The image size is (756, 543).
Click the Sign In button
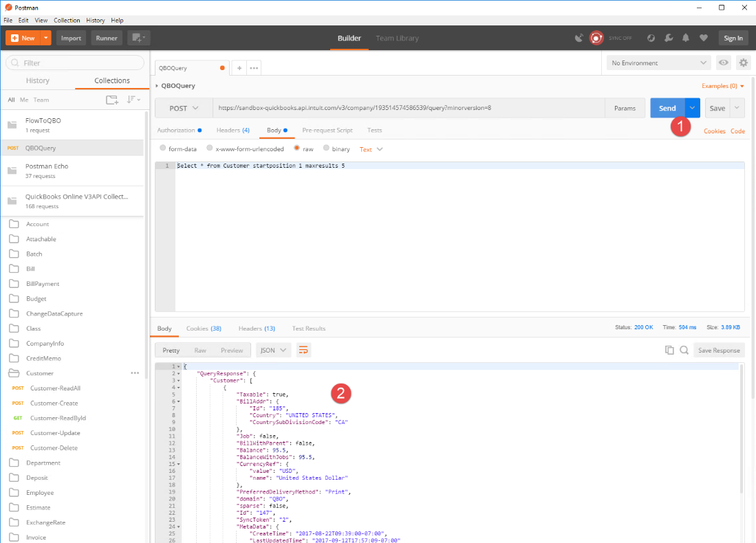coord(733,38)
